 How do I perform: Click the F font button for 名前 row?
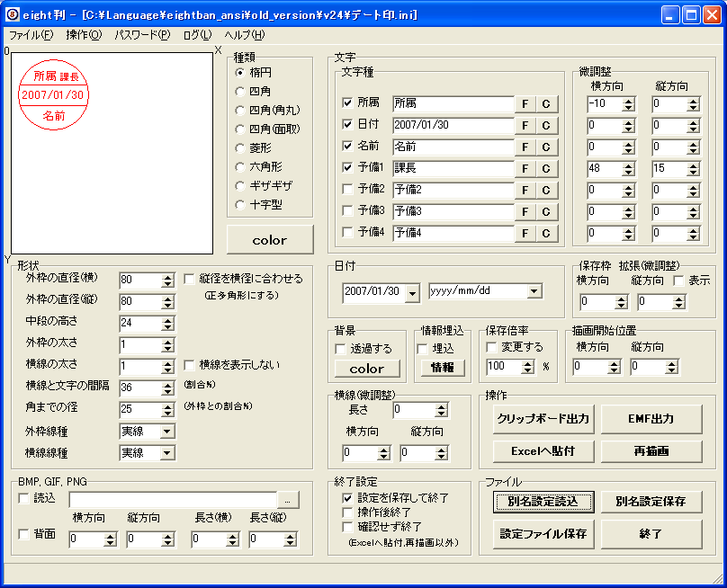[525, 147]
